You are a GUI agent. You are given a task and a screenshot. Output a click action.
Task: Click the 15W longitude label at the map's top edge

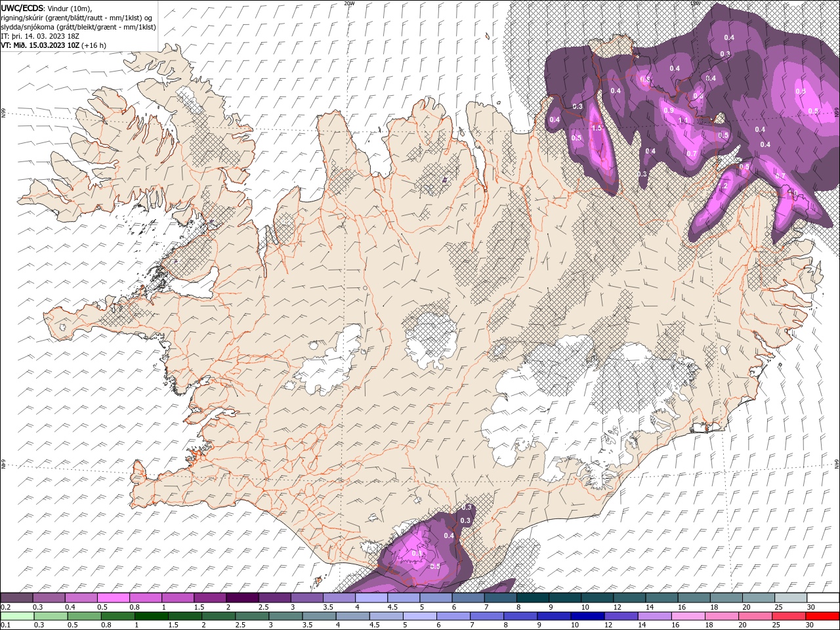(x=695, y=3)
